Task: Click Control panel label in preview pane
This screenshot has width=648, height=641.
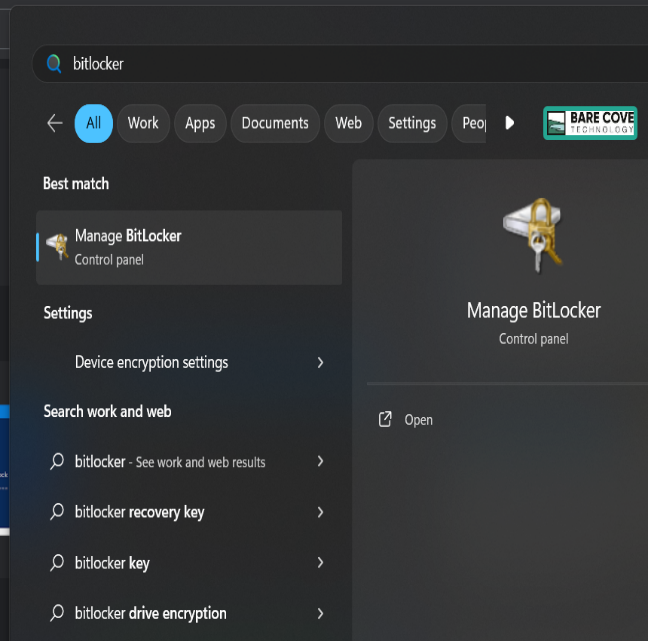Action: coord(534,339)
